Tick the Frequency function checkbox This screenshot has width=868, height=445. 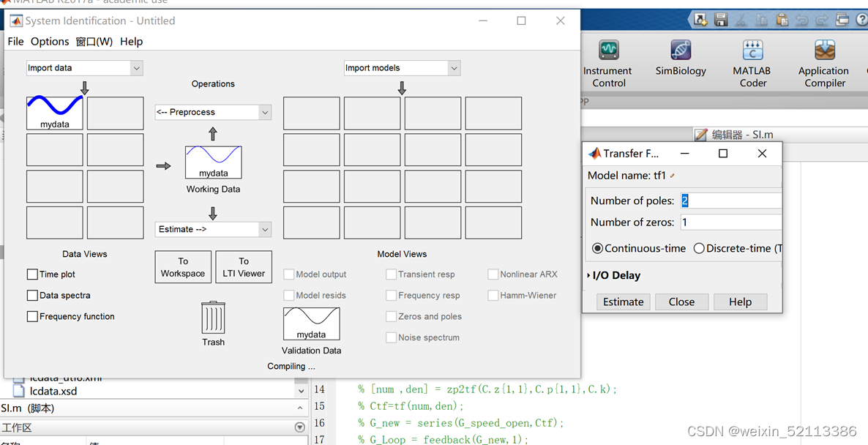click(x=32, y=317)
